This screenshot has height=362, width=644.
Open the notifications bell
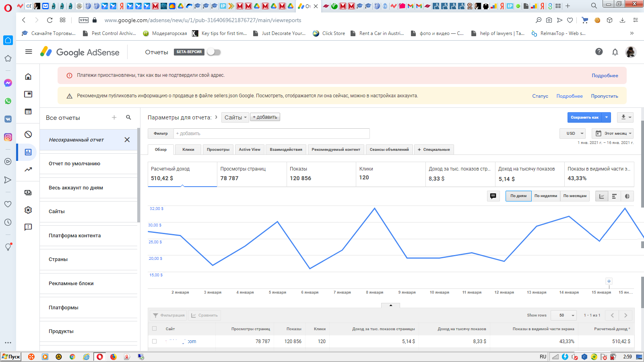click(615, 52)
